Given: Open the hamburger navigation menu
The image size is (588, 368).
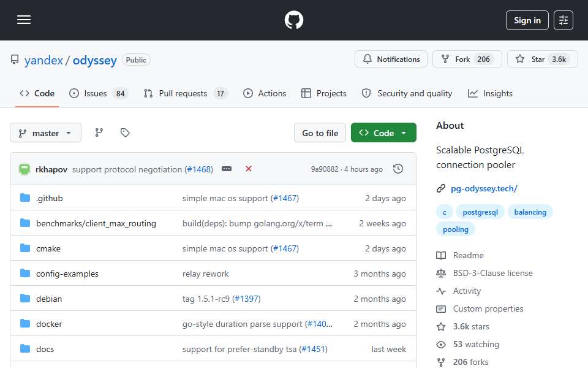Looking at the screenshot, I should point(24,20).
